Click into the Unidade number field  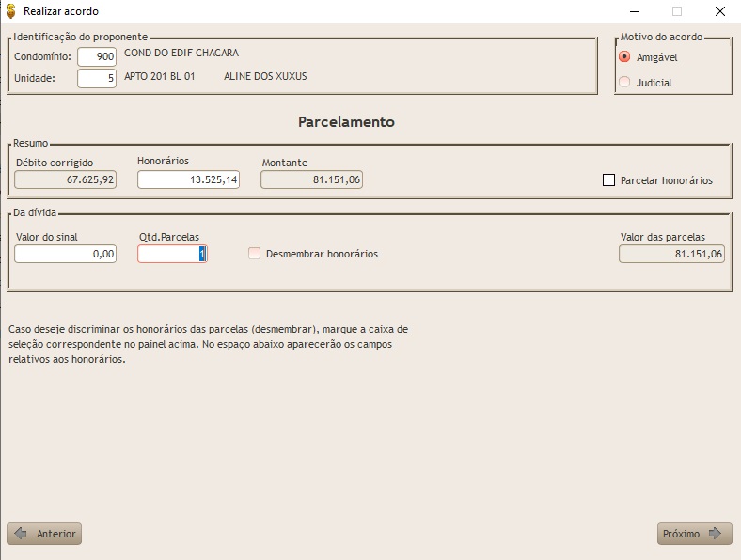click(x=97, y=79)
